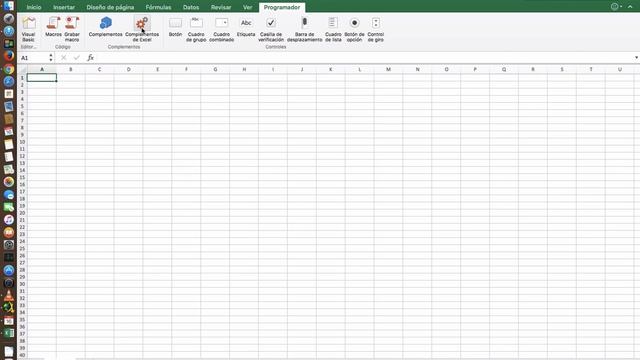
Task: Select column A header
Action: click(42, 69)
